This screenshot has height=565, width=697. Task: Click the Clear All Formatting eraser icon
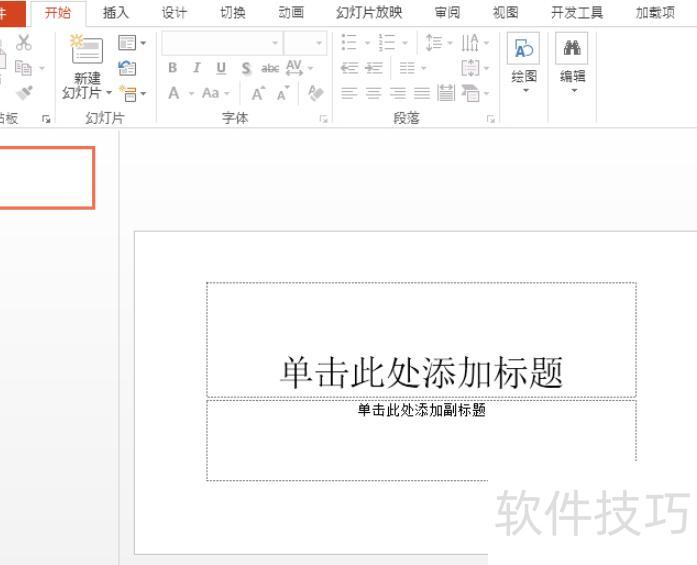(x=317, y=93)
